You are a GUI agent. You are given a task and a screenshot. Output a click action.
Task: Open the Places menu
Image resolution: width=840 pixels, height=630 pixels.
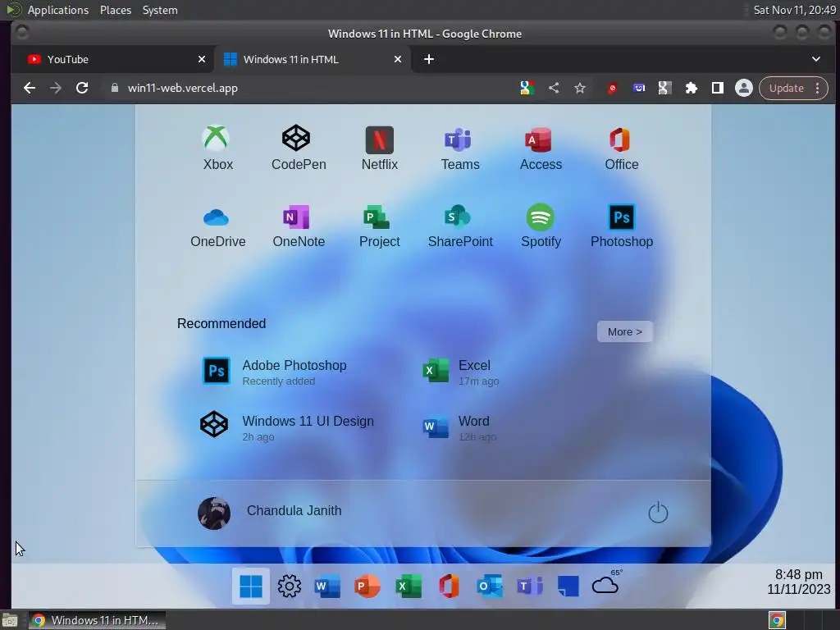click(x=115, y=10)
